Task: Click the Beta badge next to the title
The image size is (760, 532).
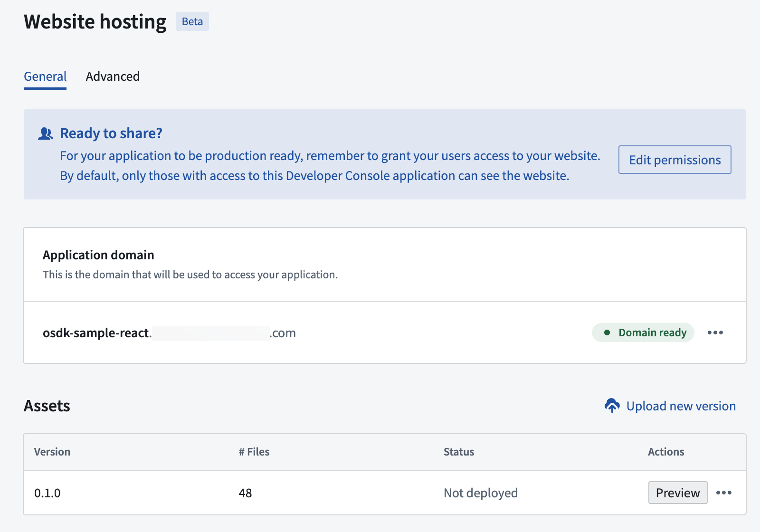Action: tap(192, 22)
